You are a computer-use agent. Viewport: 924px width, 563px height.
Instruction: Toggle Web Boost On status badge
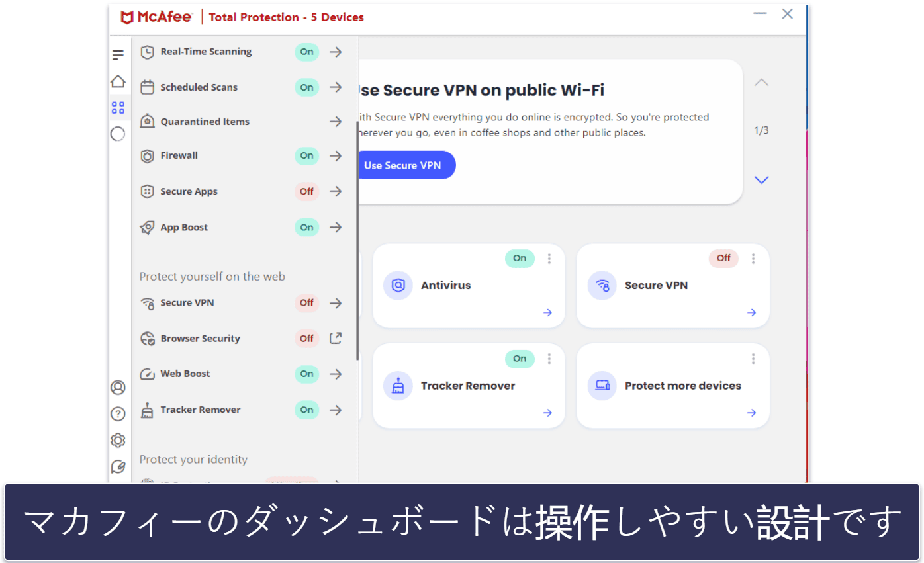pos(306,374)
